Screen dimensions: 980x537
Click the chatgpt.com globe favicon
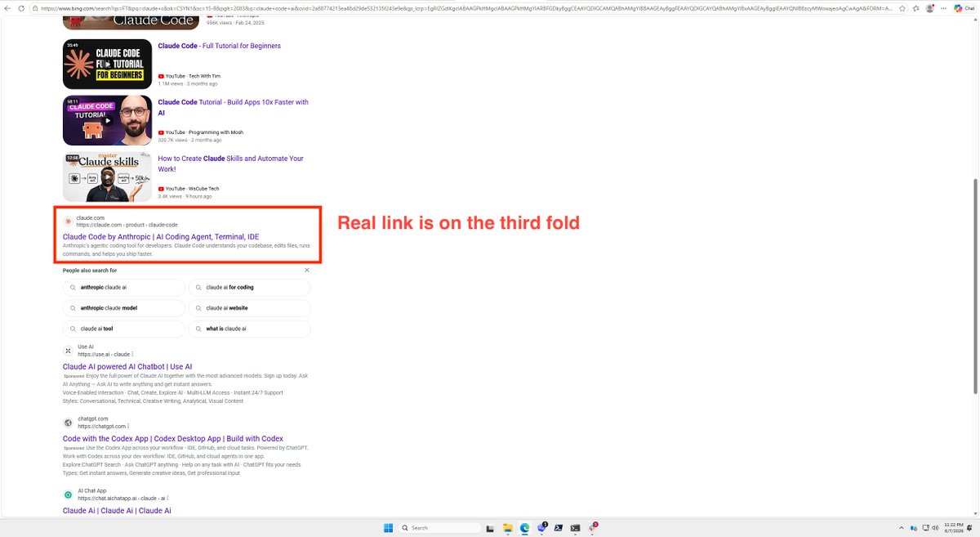pos(69,422)
